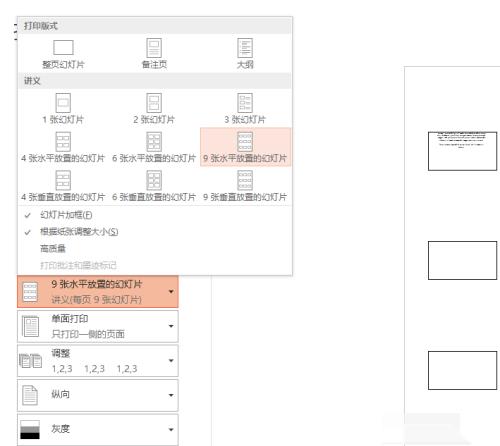
Task: Click the disabled 打印批注和墨迹标记 entry
Action: tap(155, 265)
